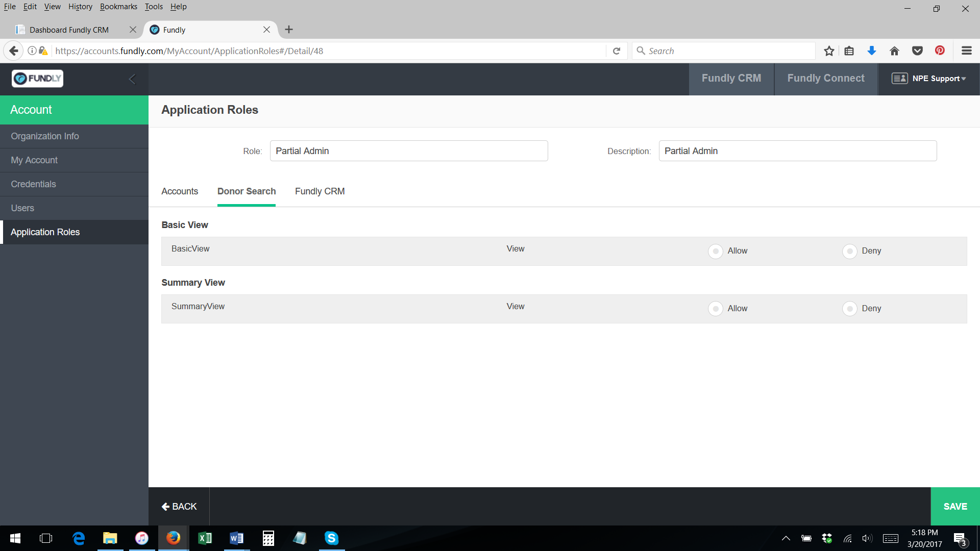Viewport: 980px width, 551px height.
Task: Expand the NPE Support user dropdown
Action: pyautogui.click(x=929, y=79)
